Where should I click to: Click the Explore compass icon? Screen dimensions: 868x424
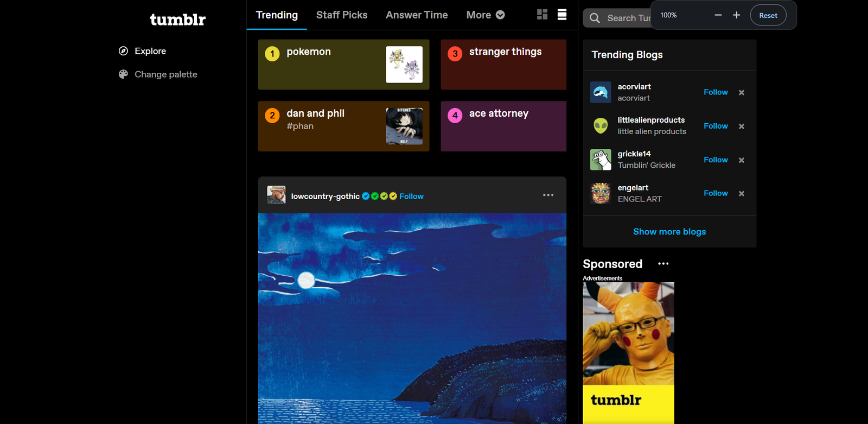[x=123, y=51]
